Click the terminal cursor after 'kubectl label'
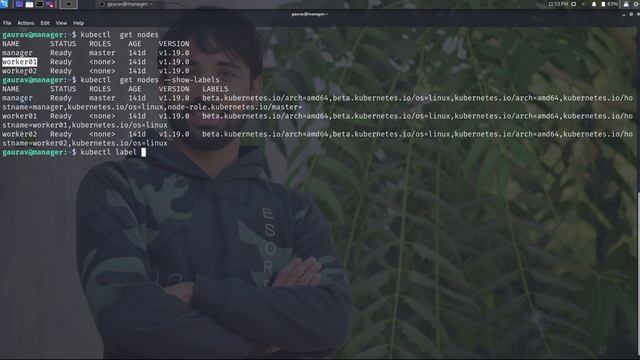This screenshot has width=640, height=360. click(143, 153)
